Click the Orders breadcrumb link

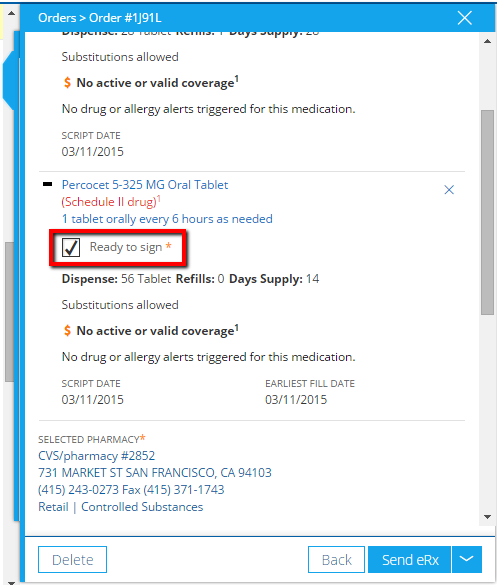(57, 18)
